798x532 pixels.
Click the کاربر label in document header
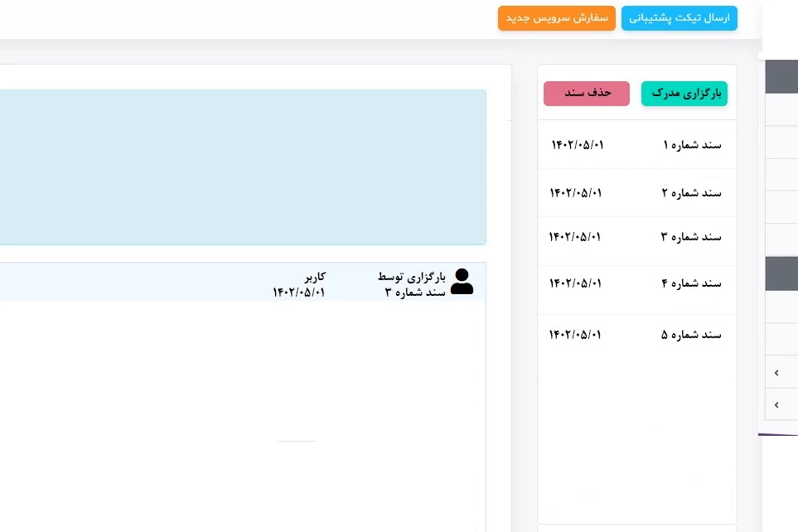tap(314, 277)
